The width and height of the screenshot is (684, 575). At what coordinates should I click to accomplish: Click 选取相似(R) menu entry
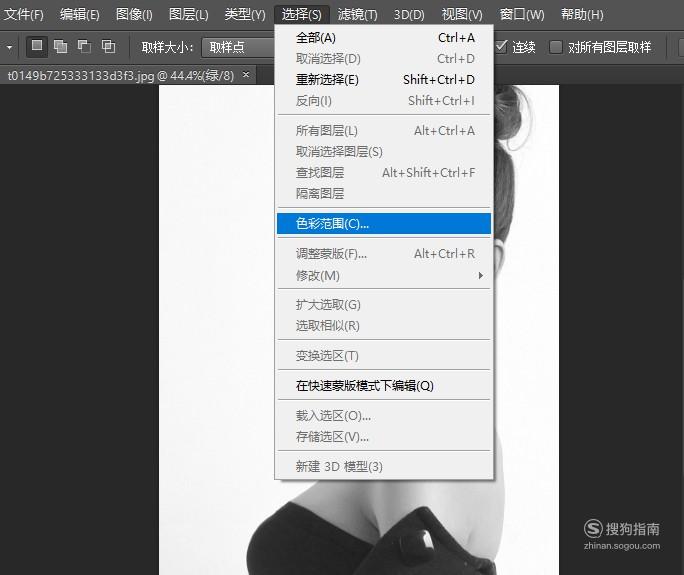384,325
